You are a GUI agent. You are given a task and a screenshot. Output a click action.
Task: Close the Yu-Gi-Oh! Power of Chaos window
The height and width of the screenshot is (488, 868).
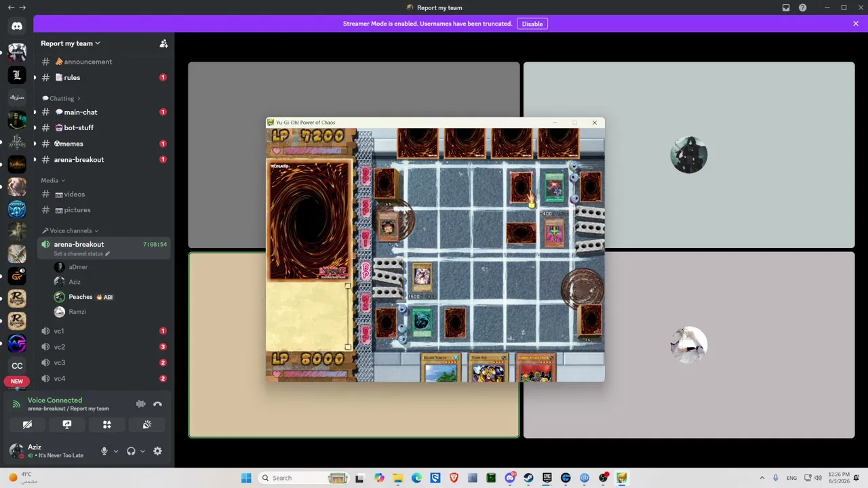595,123
